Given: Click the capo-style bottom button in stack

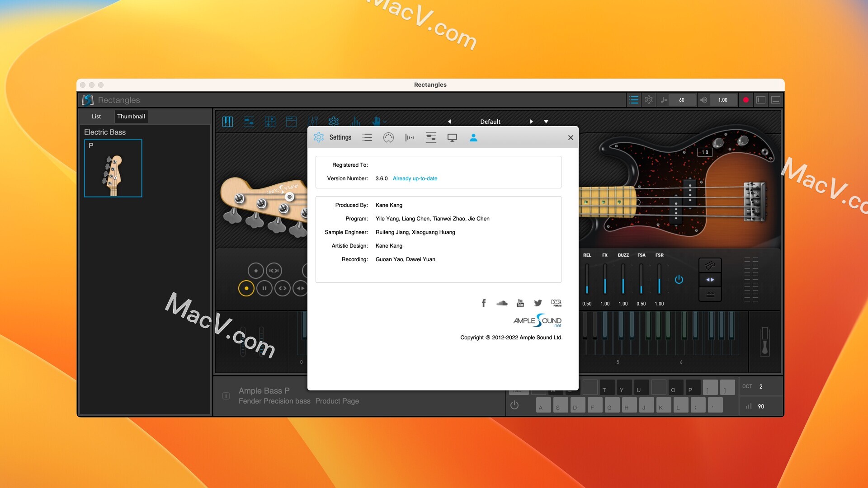Looking at the screenshot, I should pyautogui.click(x=710, y=294).
